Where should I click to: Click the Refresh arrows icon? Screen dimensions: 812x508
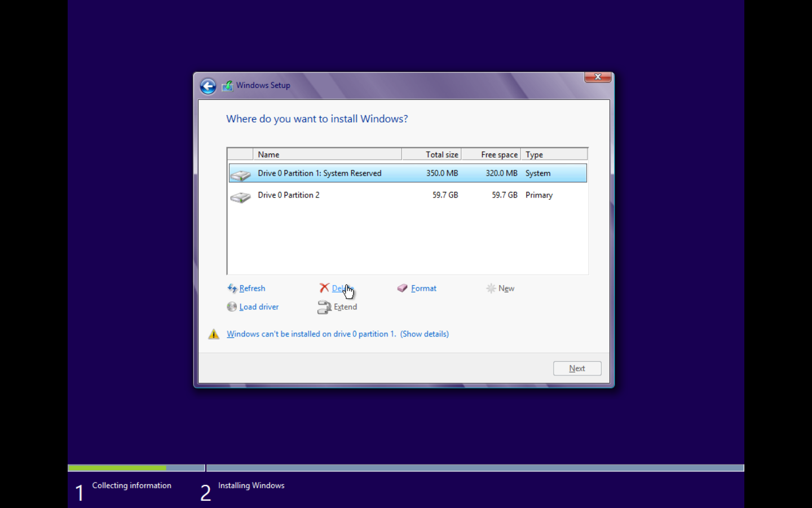coord(232,288)
